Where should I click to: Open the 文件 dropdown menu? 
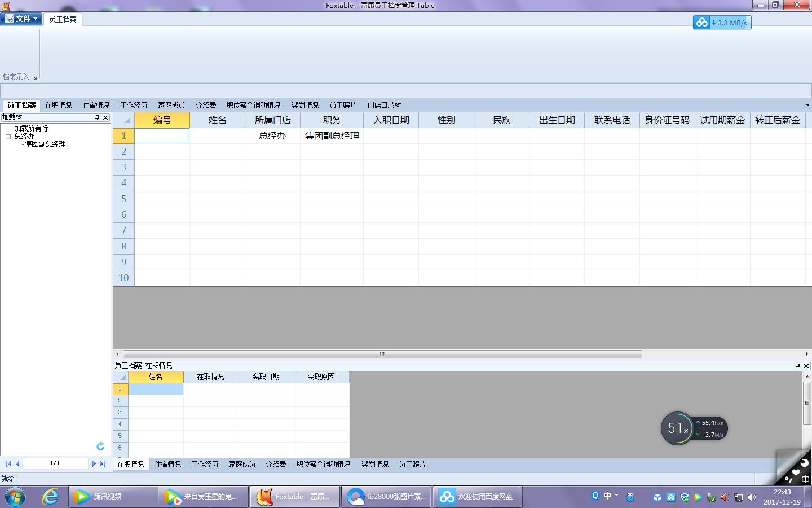(21, 19)
